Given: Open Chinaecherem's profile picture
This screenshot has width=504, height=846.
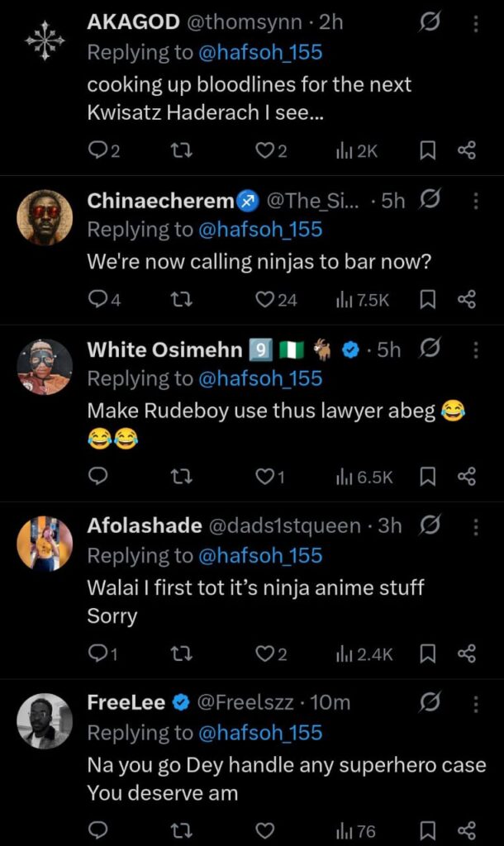Looking at the screenshot, I should pyautogui.click(x=45, y=217).
